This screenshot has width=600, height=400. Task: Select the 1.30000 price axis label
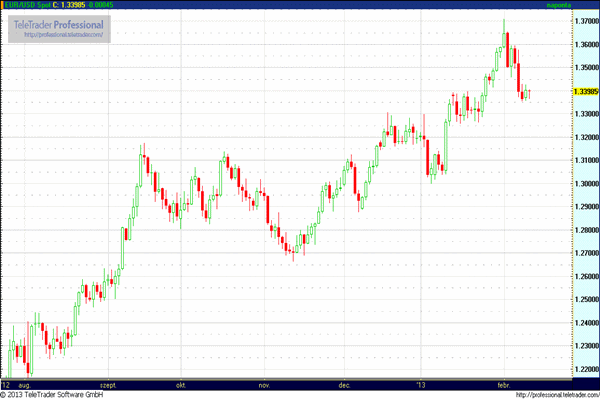click(x=560, y=184)
